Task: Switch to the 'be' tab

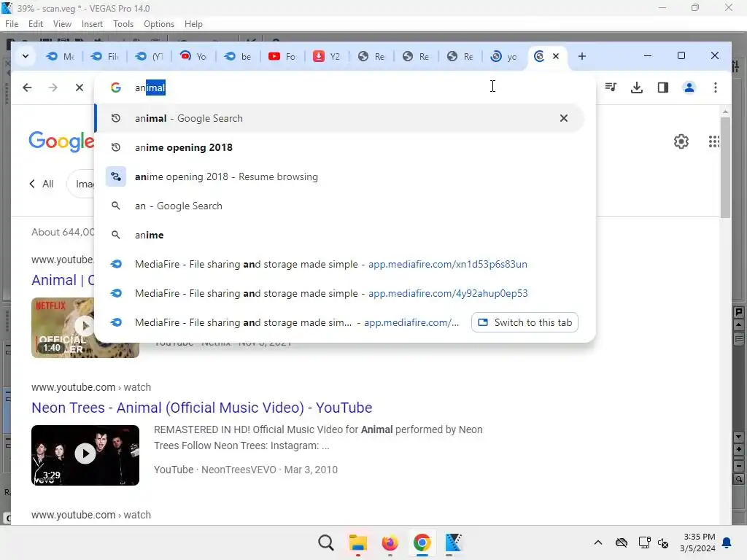Action: [238, 57]
